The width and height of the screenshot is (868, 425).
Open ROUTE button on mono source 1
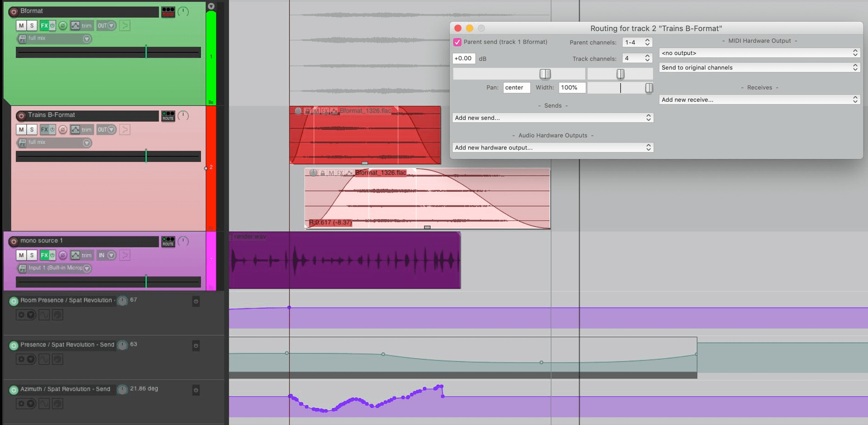[x=168, y=241]
